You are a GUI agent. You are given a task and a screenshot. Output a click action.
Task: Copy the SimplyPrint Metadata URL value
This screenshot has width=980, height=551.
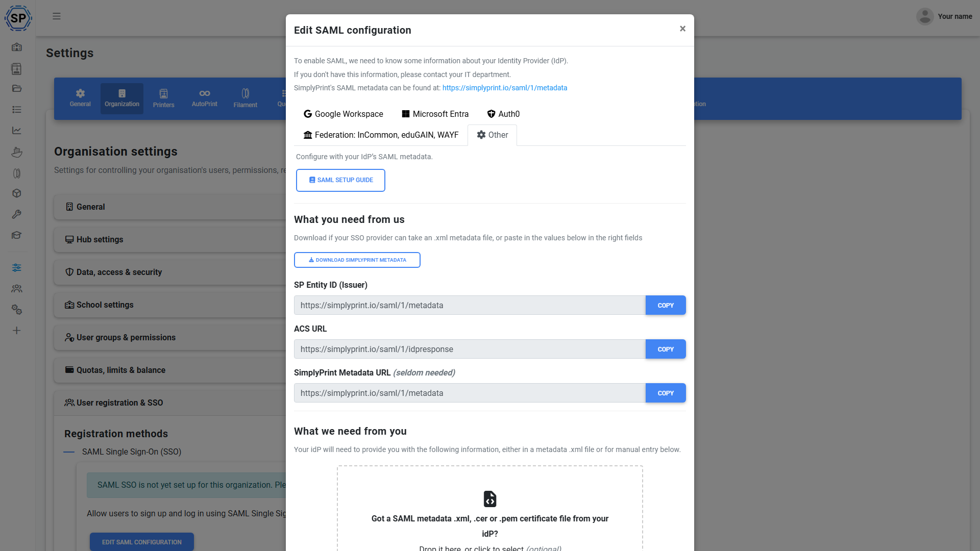pos(666,393)
